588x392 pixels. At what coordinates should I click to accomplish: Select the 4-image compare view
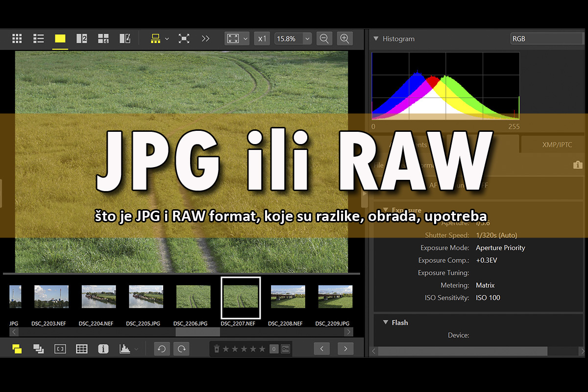(103, 38)
